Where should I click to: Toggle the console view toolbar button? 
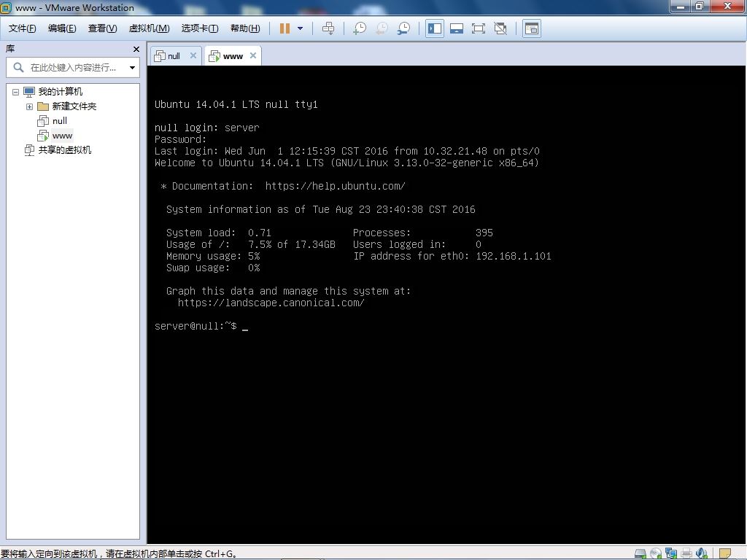point(532,28)
